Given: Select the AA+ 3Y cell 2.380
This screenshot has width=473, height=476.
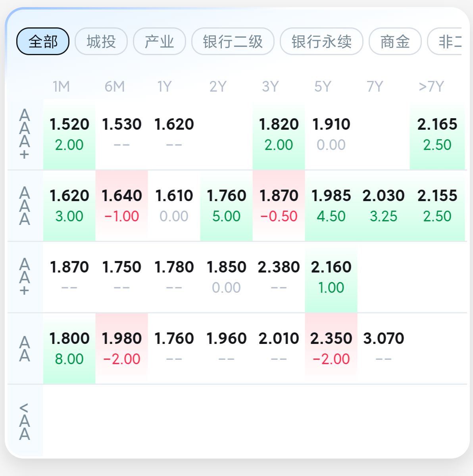Looking at the screenshot, I should (279, 277).
